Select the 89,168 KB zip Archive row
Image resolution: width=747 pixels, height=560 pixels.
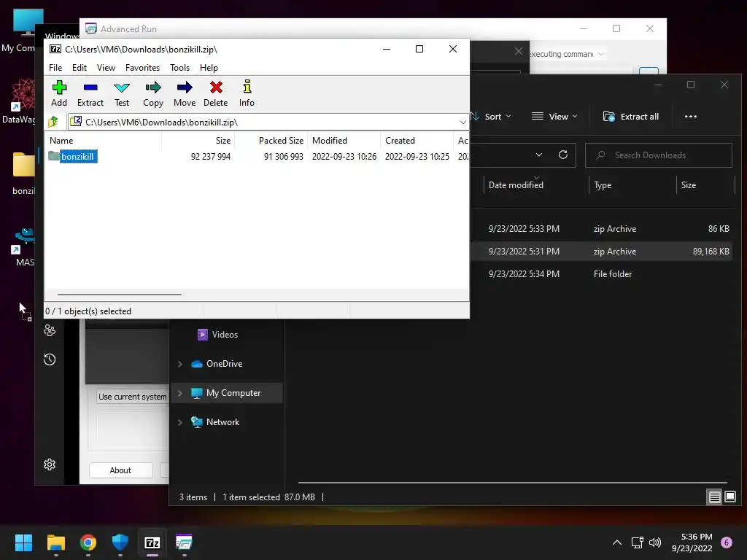pos(601,252)
